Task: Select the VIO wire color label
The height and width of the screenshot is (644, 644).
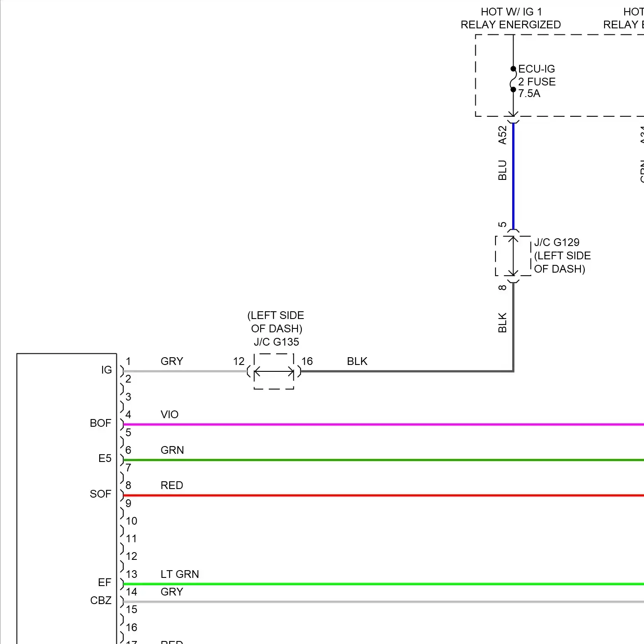Action: [169, 414]
